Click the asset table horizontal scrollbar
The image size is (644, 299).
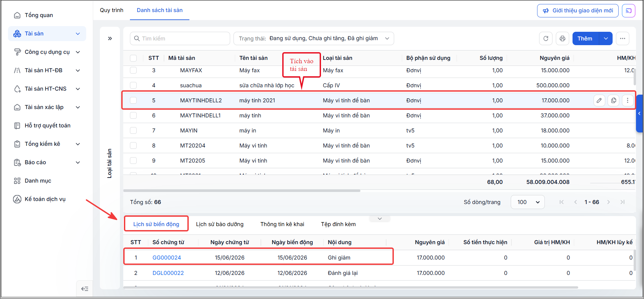pos(242,191)
